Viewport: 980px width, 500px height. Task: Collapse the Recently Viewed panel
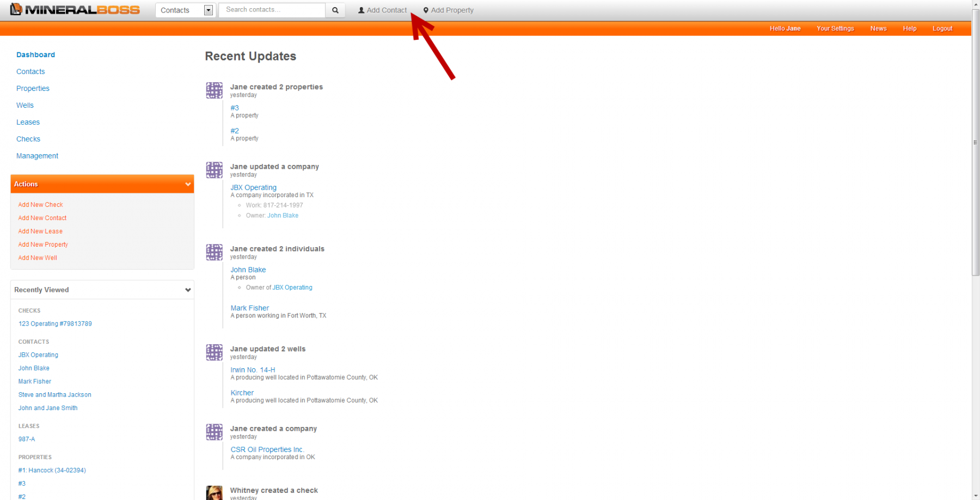point(188,290)
